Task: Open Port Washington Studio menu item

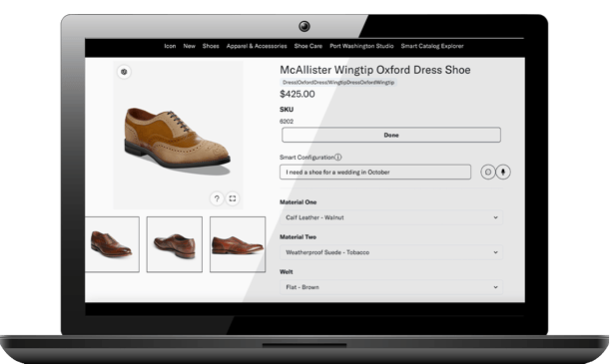Action: click(x=361, y=46)
